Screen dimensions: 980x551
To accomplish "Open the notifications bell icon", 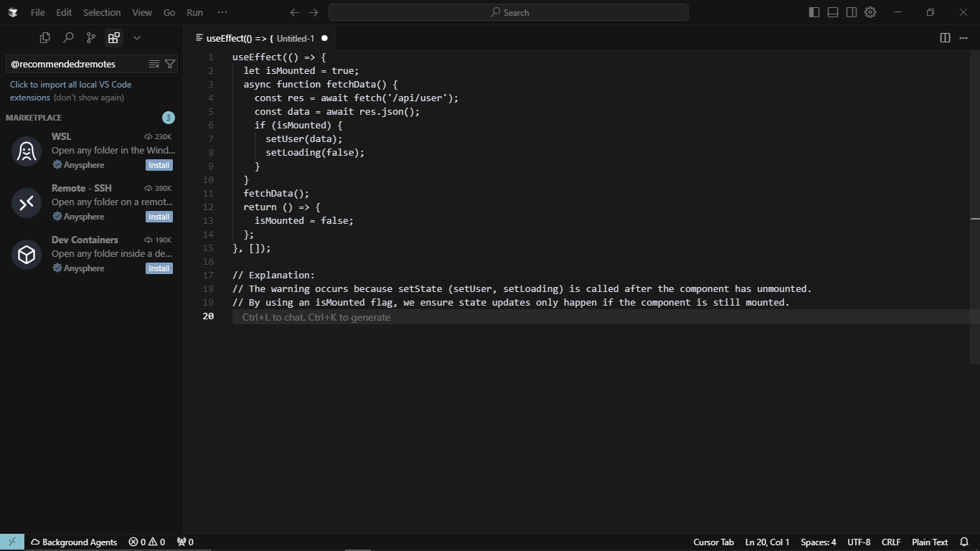I will click(964, 542).
